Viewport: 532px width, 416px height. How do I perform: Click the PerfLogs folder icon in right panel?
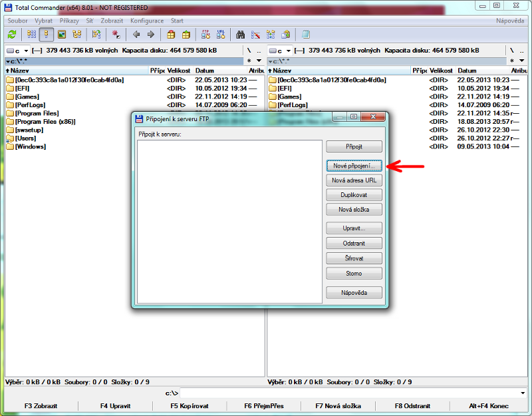[272, 105]
